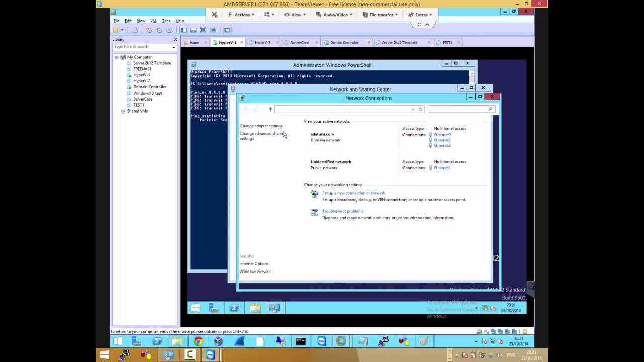This screenshot has height=362, width=644.
Task: Open the File transfer dropdown
Action: 380,15
